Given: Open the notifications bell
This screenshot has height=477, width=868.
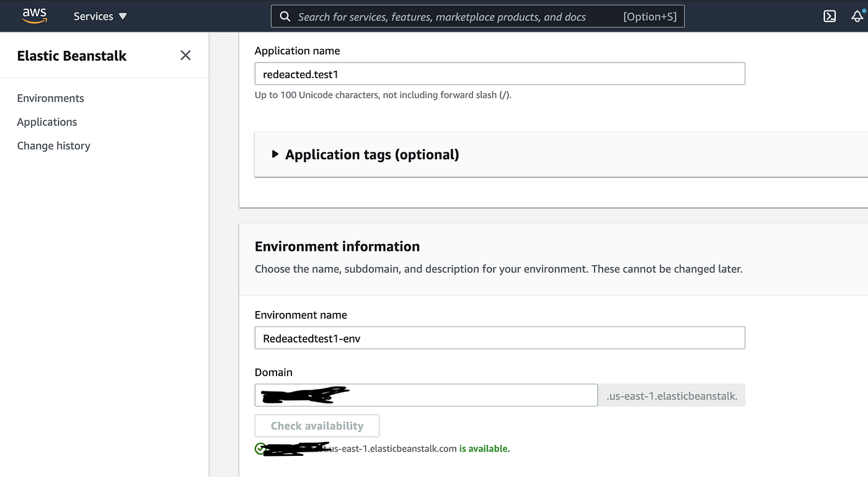Looking at the screenshot, I should (x=857, y=17).
